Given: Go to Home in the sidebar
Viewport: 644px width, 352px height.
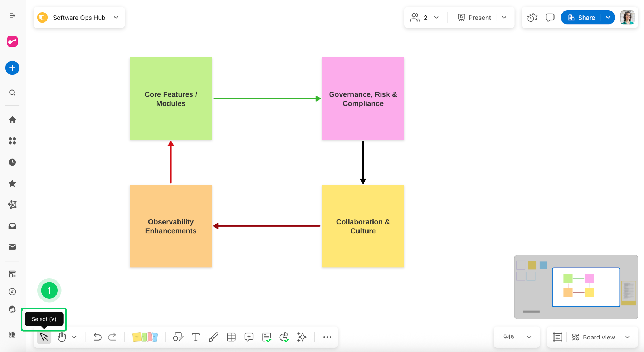Looking at the screenshot, I should click(12, 120).
